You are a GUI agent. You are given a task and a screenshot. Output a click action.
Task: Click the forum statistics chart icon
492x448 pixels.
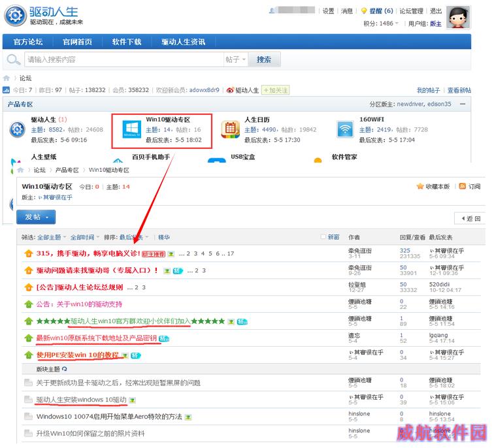7,90
